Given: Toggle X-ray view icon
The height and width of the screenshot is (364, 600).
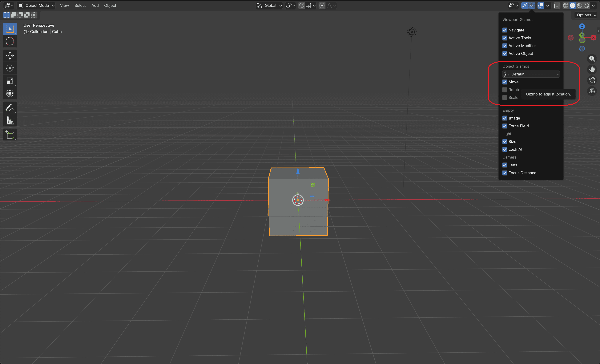Looking at the screenshot, I should pyautogui.click(x=557, y=5).
